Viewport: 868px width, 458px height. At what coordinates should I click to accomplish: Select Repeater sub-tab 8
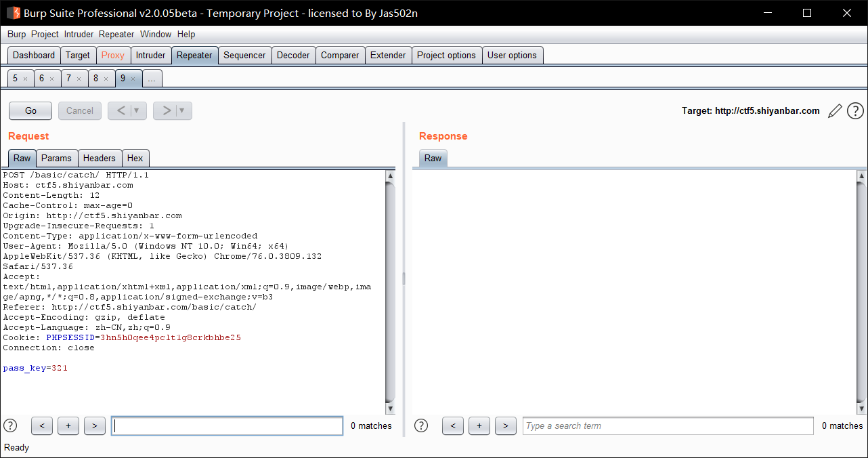coord(95,79)
